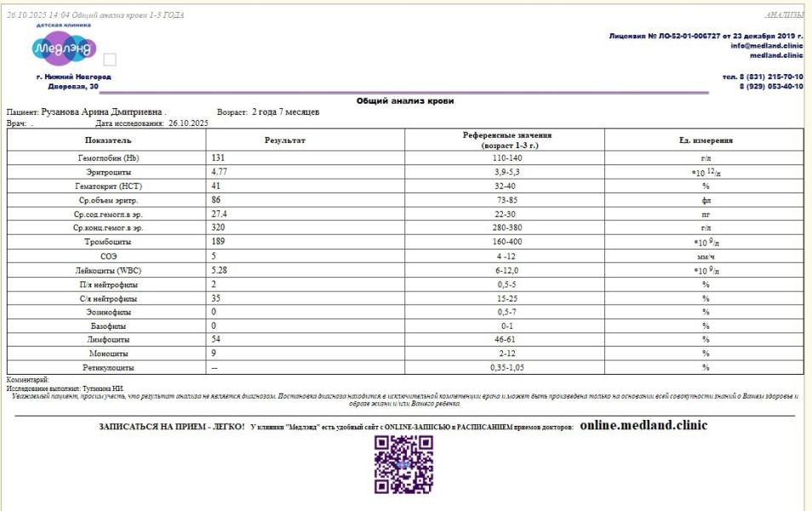Screen dimensions: 812x511
Task: Select the "Показатель" column header
Action: (x=107, y=140)
